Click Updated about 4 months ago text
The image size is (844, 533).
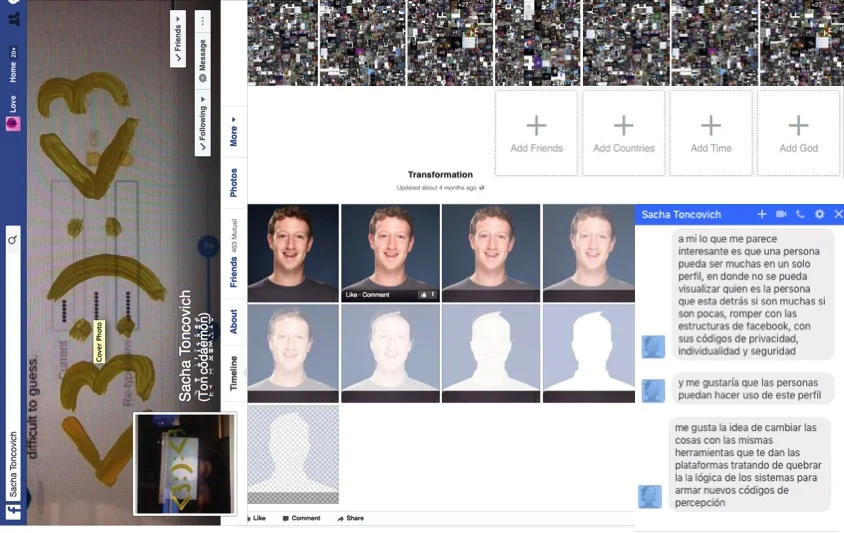pos(437,188)
